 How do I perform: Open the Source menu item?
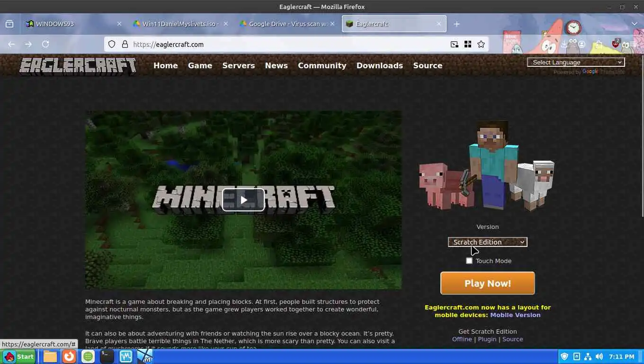coord(428,65)
